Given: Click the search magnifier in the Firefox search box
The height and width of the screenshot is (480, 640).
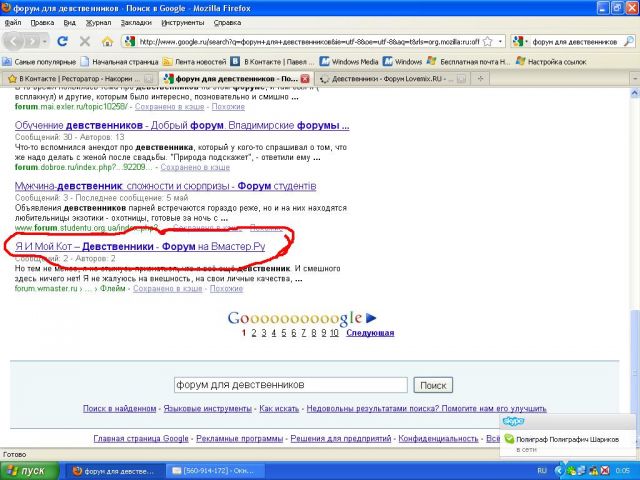Looking at the screenshot, I should pos(626,42).
